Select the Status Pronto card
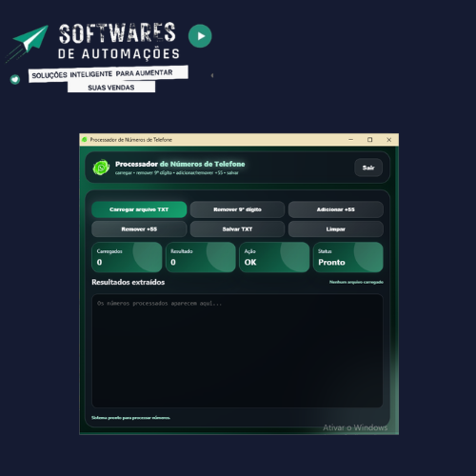The image size is (476, 476). 348,257
